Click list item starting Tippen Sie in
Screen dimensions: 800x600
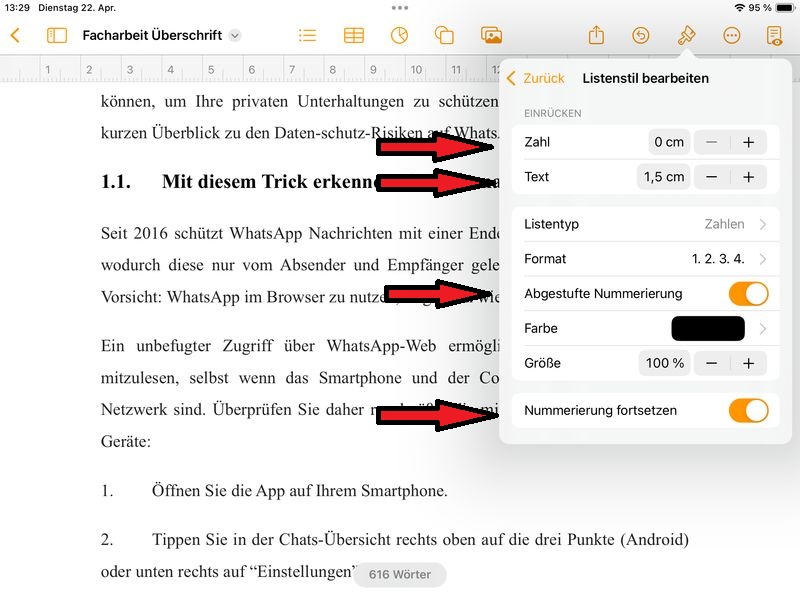(395, 555)
